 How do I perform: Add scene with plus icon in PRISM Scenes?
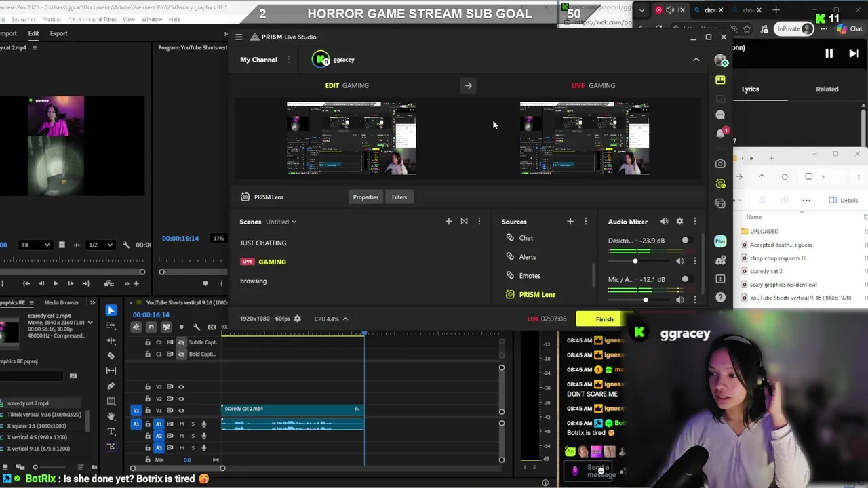448,222
